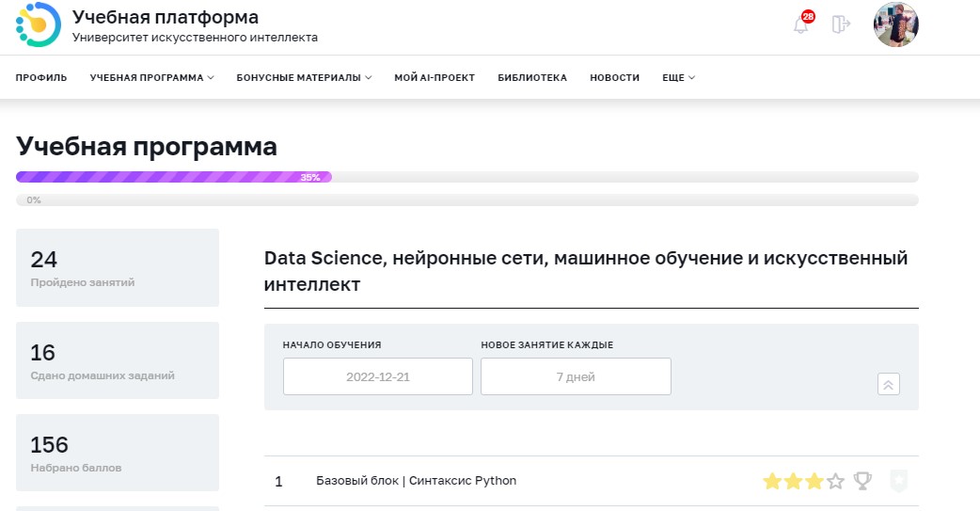Viewport: 980px width, 511px height.
Task: Click the start date field 2022-12-21
Action: 377,376
